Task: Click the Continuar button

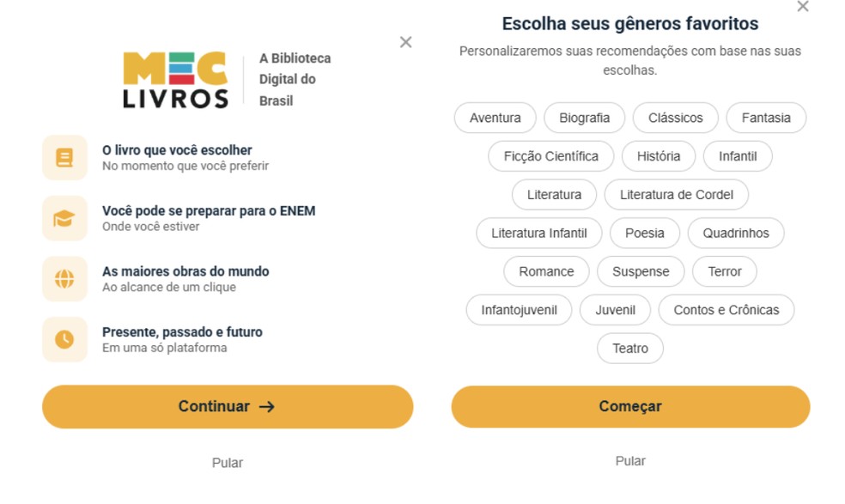Action: click(x=227, y=406)
